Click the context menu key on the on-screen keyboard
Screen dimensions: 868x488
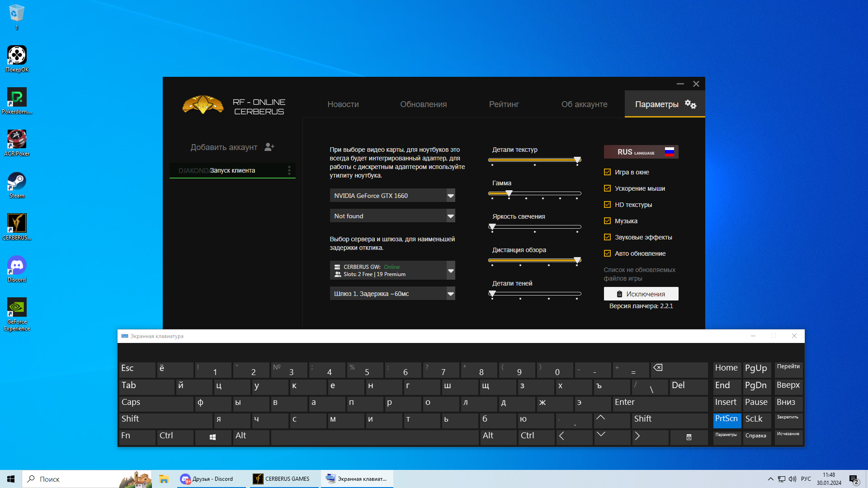pyautogui.click(x=689, y=437)
